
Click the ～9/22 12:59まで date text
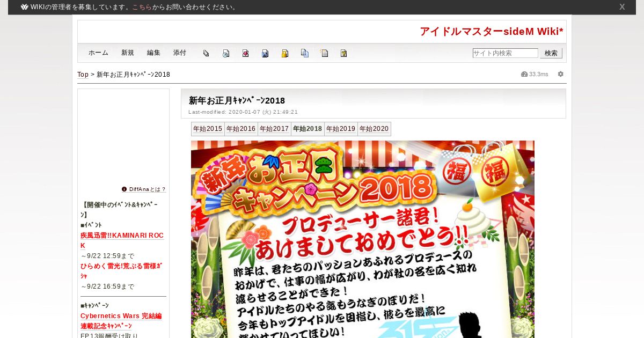click(107, 256)
